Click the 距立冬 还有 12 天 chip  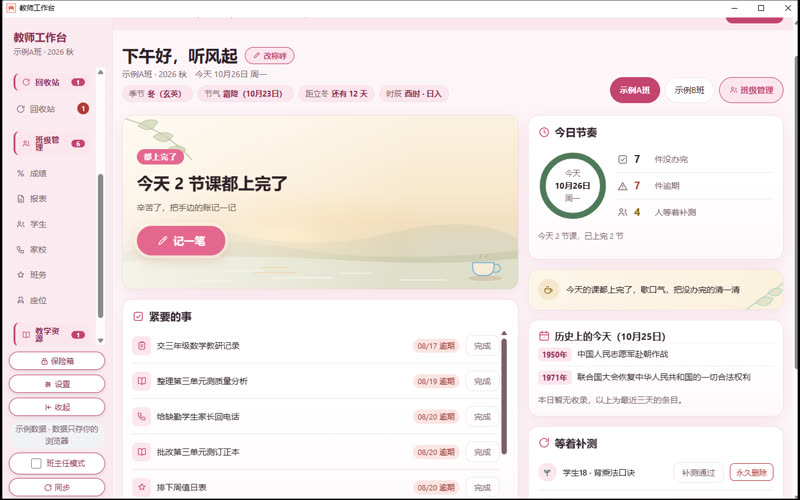(336, 94)
